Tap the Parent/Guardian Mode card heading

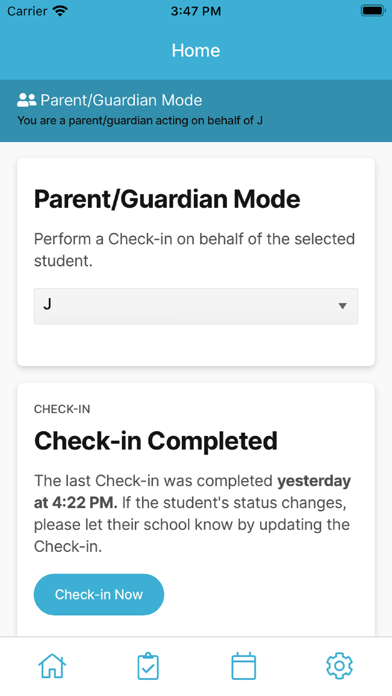tap(167, 200)
